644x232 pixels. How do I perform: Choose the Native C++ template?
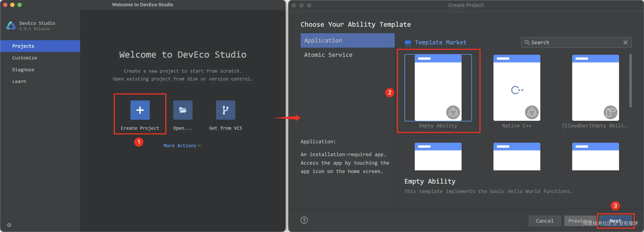coord(517,88)
